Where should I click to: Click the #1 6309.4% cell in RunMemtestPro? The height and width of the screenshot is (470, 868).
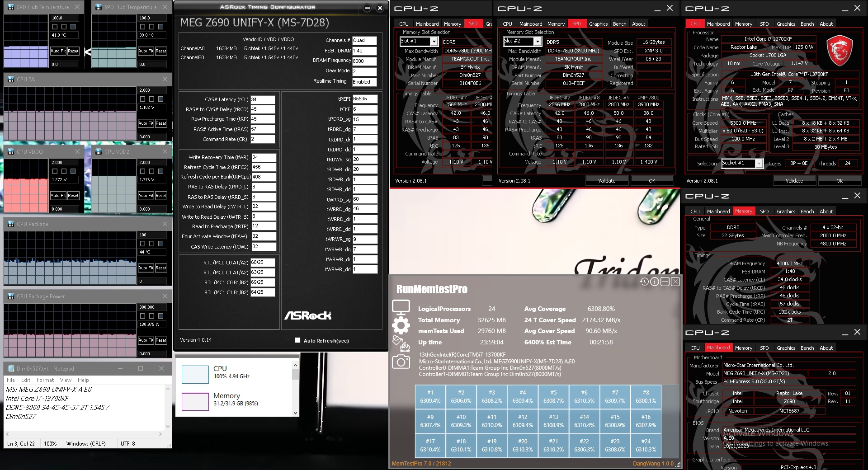(430, 397)
